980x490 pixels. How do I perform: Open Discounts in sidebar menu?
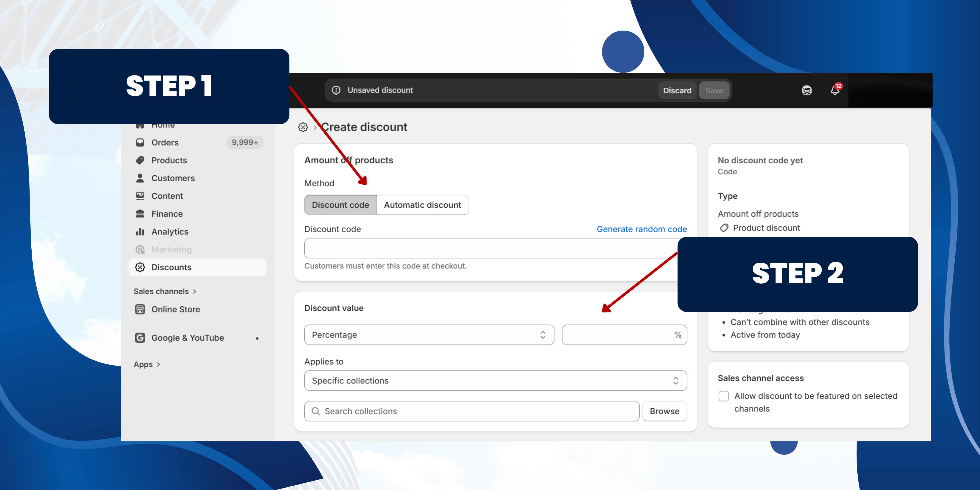(x=171, y=267)
